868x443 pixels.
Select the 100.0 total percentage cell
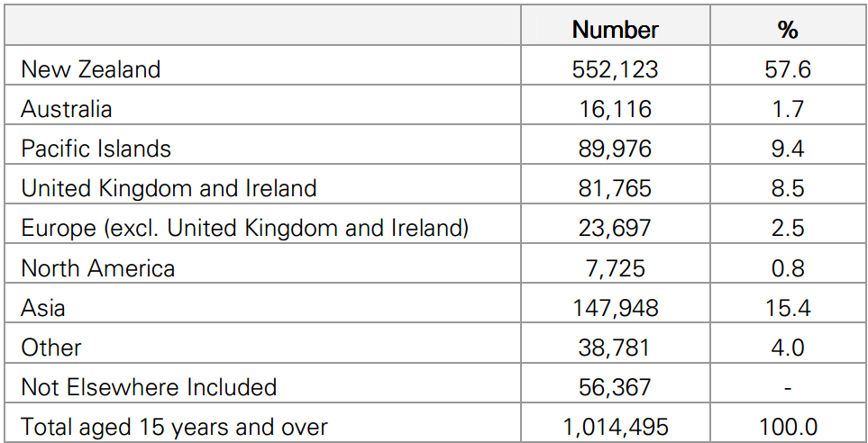click(788, 427)
